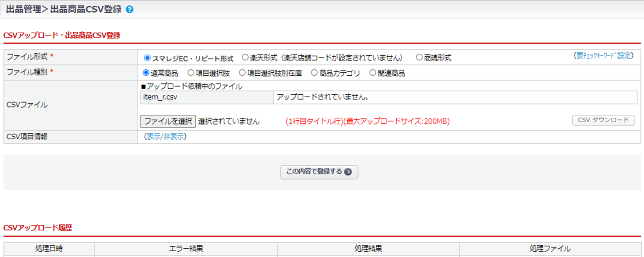The height and width of the screenshot is (257, 644).
Task: Click 処理ファイル column header
Action: tap(550, 249)
